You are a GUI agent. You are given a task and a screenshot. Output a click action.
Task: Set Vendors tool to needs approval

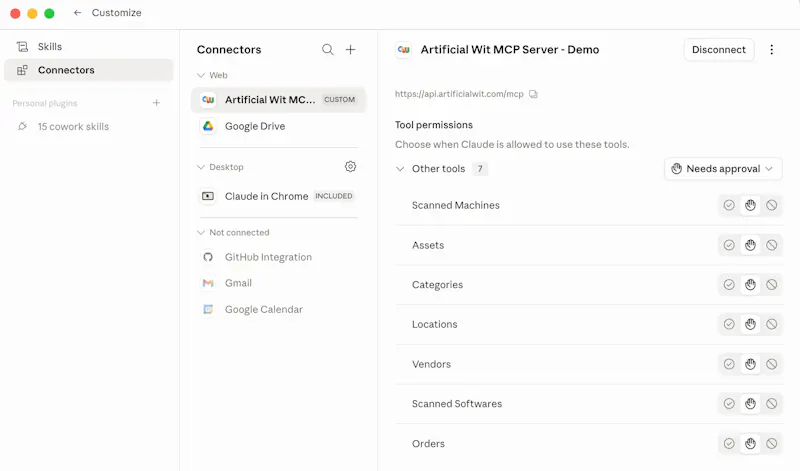click(x=750, y=364)
